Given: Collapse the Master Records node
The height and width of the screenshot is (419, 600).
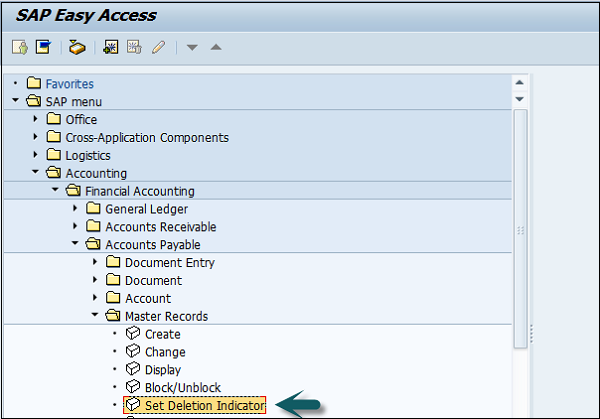Looking at the screenshot, I should pyautogui.click(x=96, y=317).
